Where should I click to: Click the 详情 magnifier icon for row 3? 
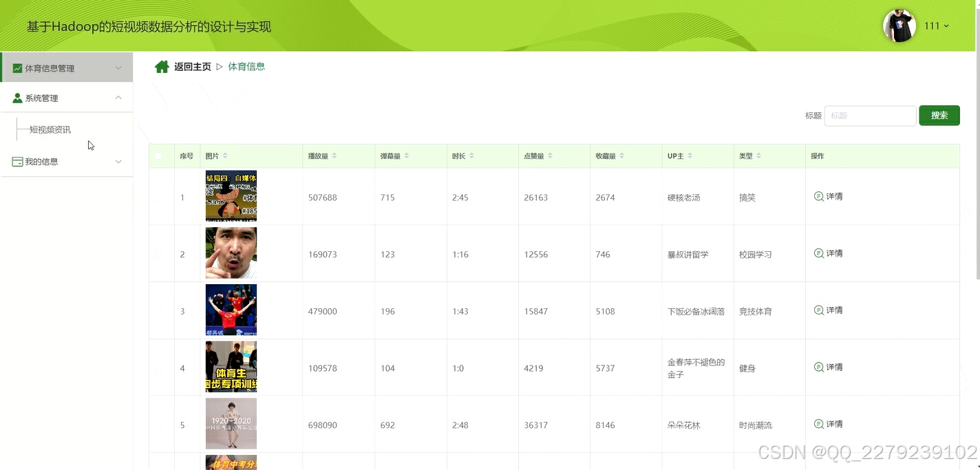[819, 310]
